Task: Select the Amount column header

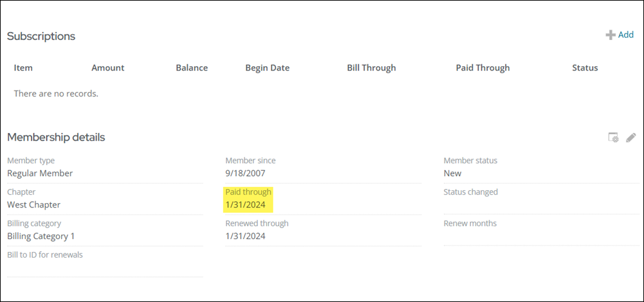Action: tap(107, 68)
